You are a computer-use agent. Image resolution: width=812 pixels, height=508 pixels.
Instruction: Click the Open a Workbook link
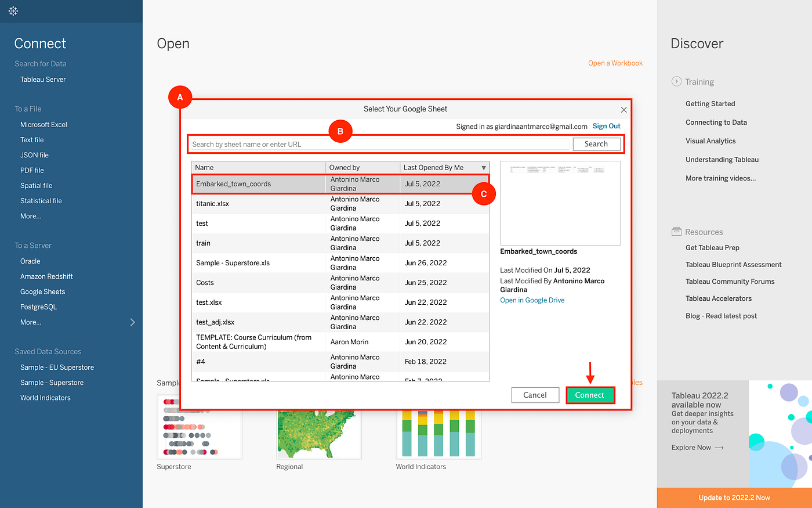point(615,63)
